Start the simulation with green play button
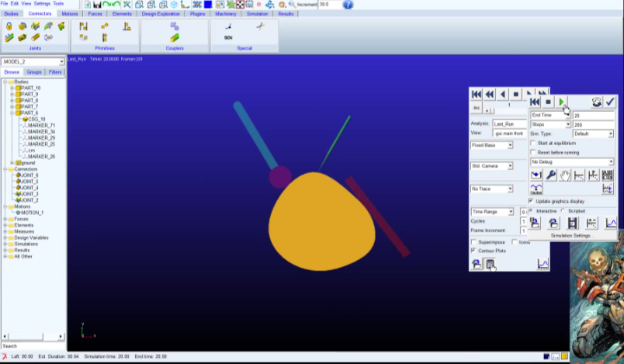The image size is (624, 364). (x=562, y=102)
